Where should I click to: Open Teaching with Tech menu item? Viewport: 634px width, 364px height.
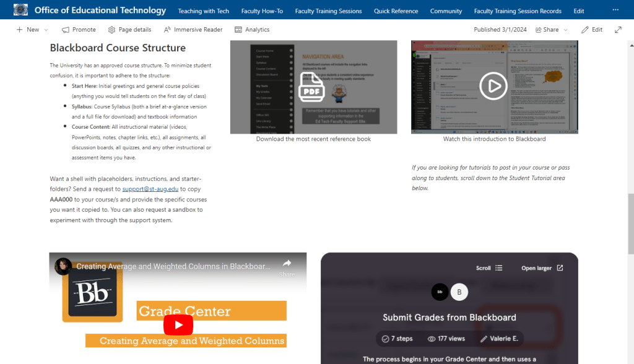(203, 11)
